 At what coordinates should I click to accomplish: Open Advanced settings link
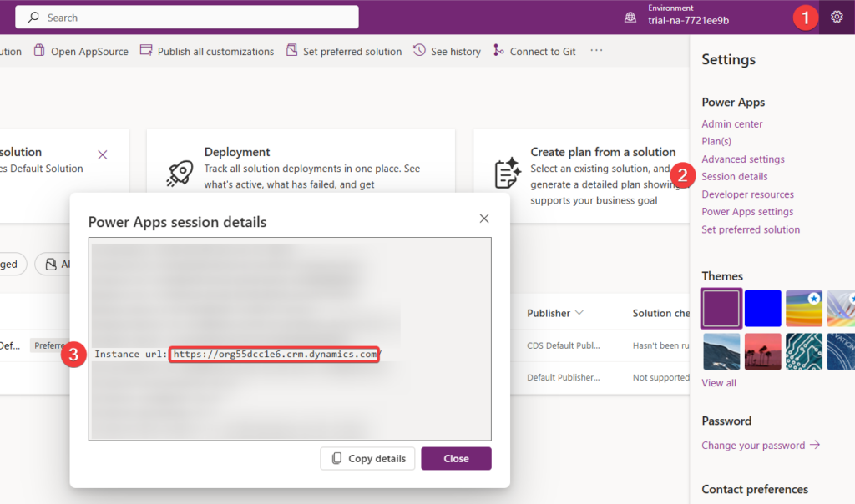click(742, 159)
